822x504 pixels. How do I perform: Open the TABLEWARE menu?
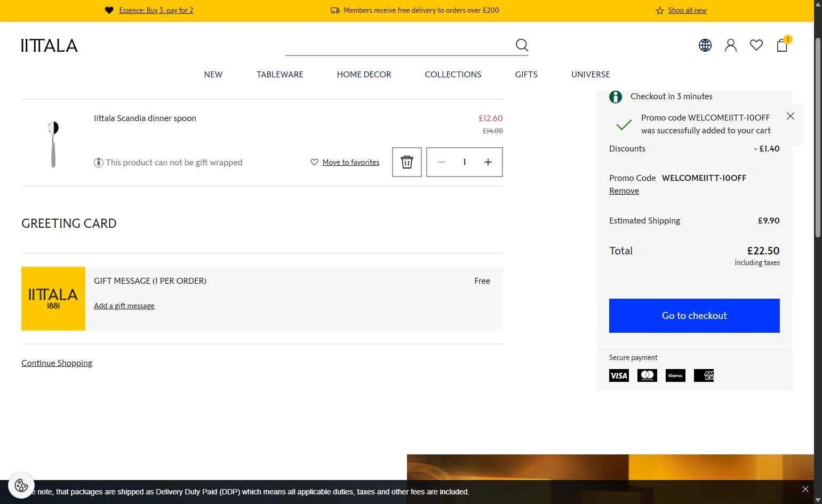point(280,75)
